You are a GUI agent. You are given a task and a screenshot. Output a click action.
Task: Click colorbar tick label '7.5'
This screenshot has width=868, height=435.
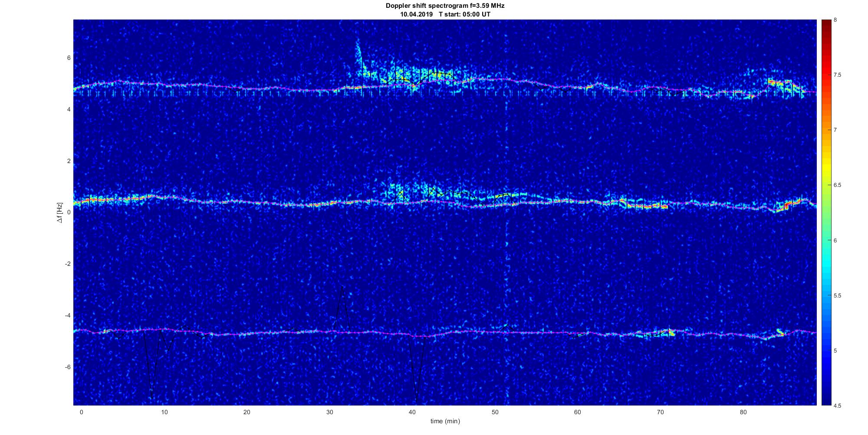(x=837, y=75)
